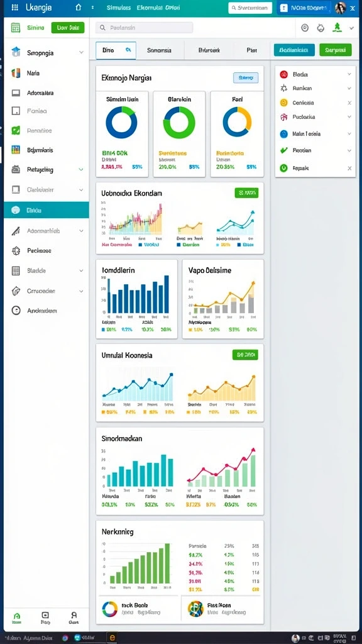Click the teal Bedianian button
362x644 pixels.
click(294, 50)
